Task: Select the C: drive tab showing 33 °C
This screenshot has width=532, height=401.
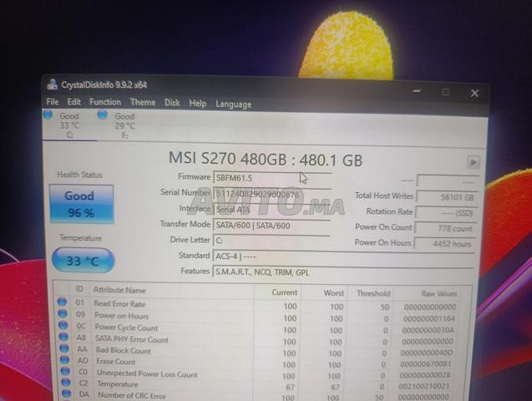Action: (69, 125)
